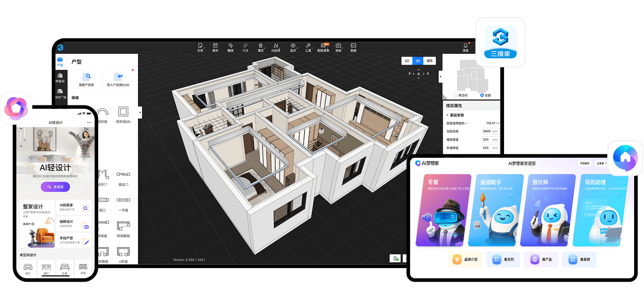Click the 导入户型图/CAD button
Image resolution: width=644 pixels, height=296 pixels.
coord(118,79)
